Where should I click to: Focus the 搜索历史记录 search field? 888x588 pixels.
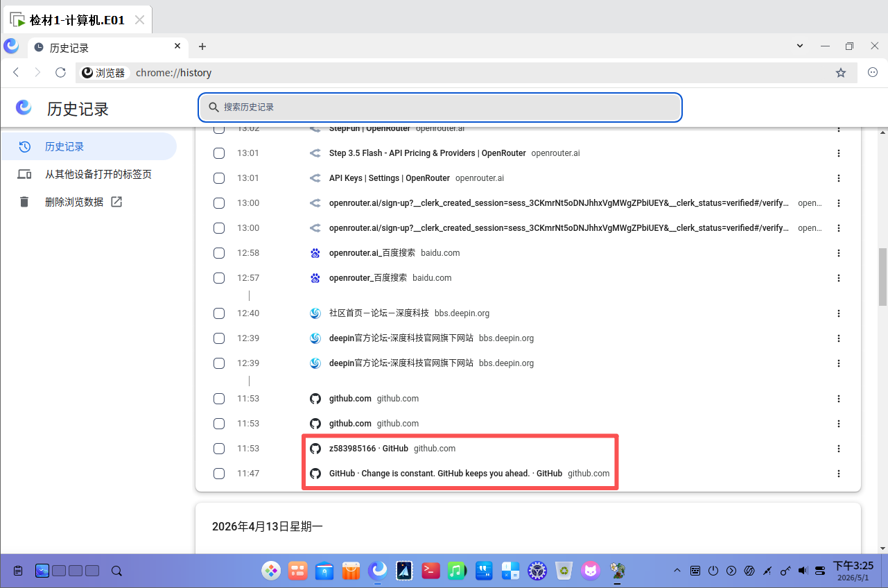[440, 107]
